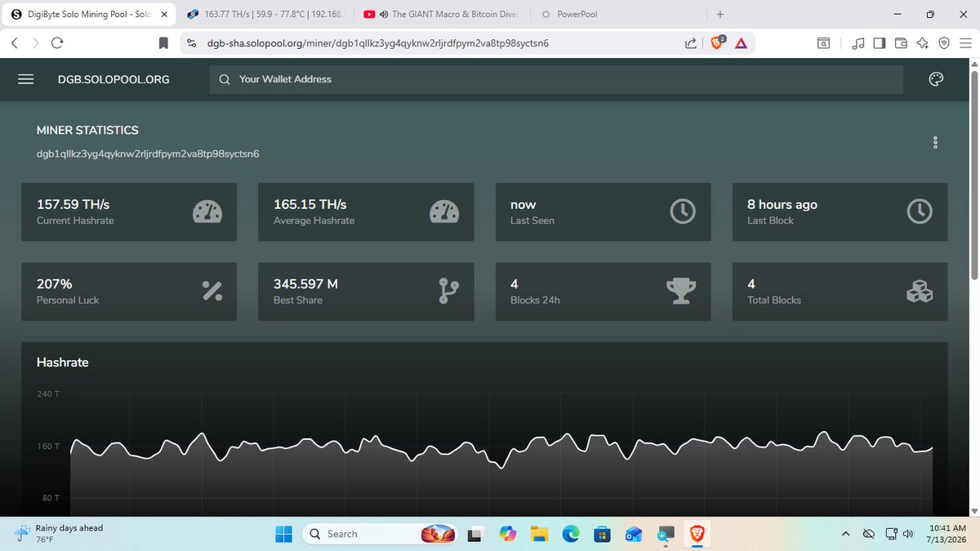Open the clock showing 10:41 AM
The width and height of the screenshot is (980, 551).
coord(948,534)
